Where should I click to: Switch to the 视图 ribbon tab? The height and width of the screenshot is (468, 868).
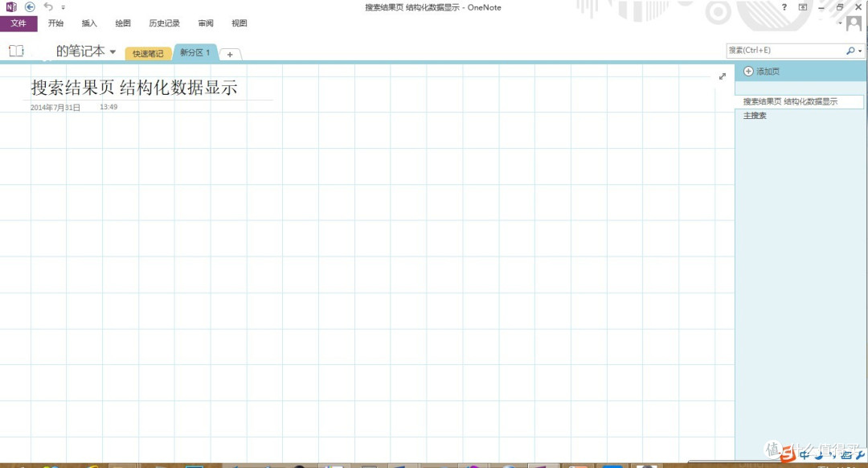(x=240, y=23)
